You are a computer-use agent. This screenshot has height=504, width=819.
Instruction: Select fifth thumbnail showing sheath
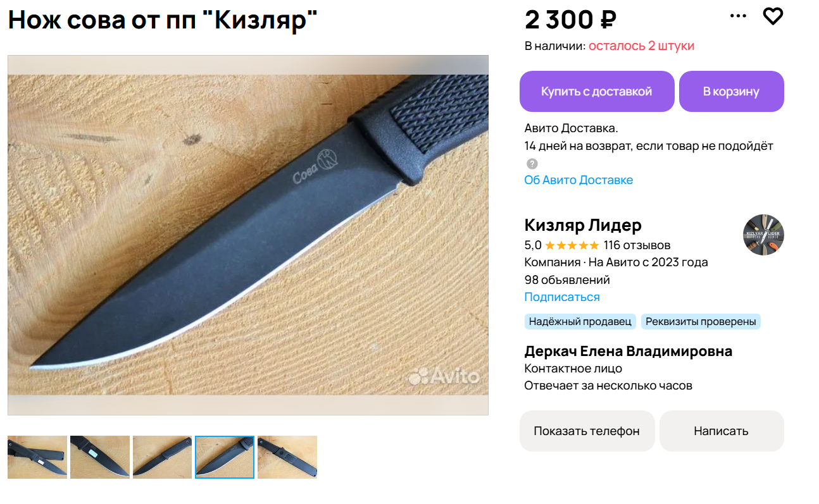point(287,457)
